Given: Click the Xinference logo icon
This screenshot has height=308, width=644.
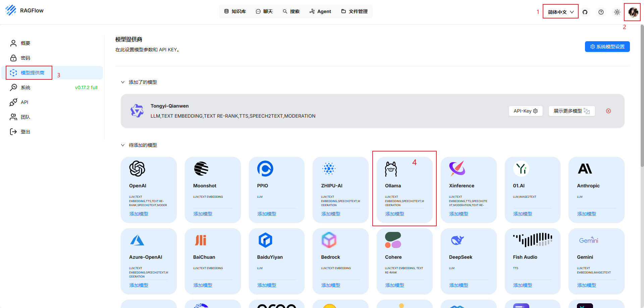Looking at the screenshot, I should (457, 169).
